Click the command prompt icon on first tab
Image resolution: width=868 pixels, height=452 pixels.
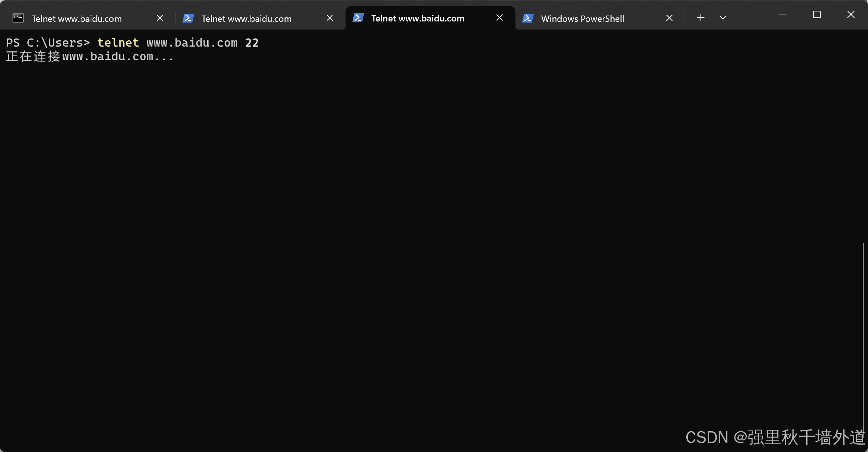tap(18, 18)
